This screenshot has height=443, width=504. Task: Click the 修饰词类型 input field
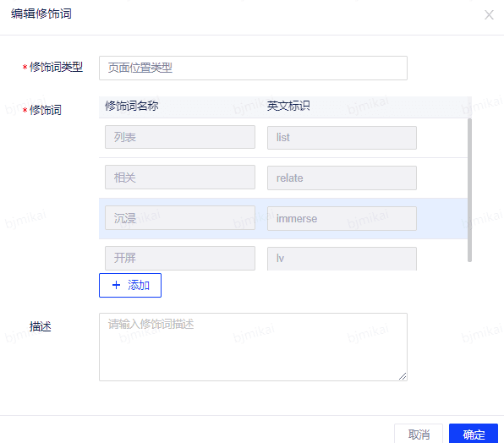tap(253, 68)
